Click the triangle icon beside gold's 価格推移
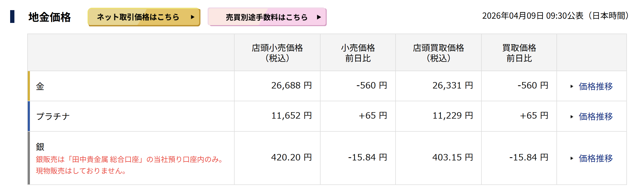Viewport: 644px width, 190px height. 572,86
